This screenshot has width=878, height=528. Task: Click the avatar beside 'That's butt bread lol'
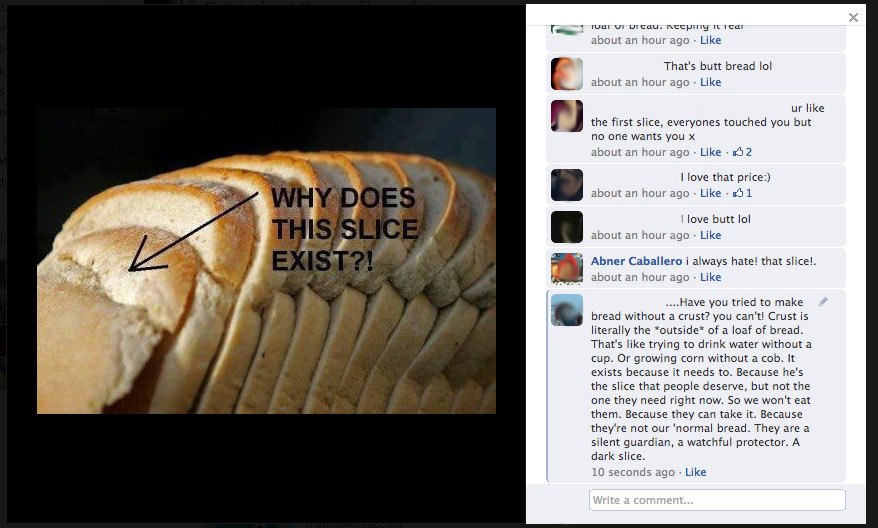pos(567,73)
